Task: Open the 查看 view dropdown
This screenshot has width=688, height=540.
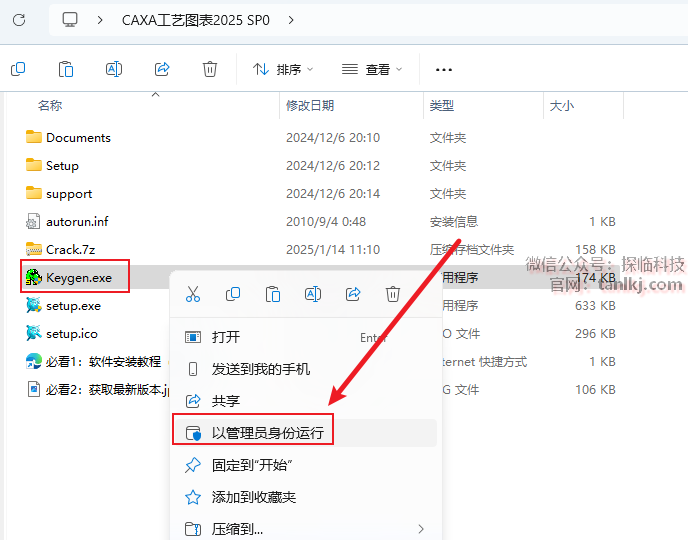Action: point(372,69)
